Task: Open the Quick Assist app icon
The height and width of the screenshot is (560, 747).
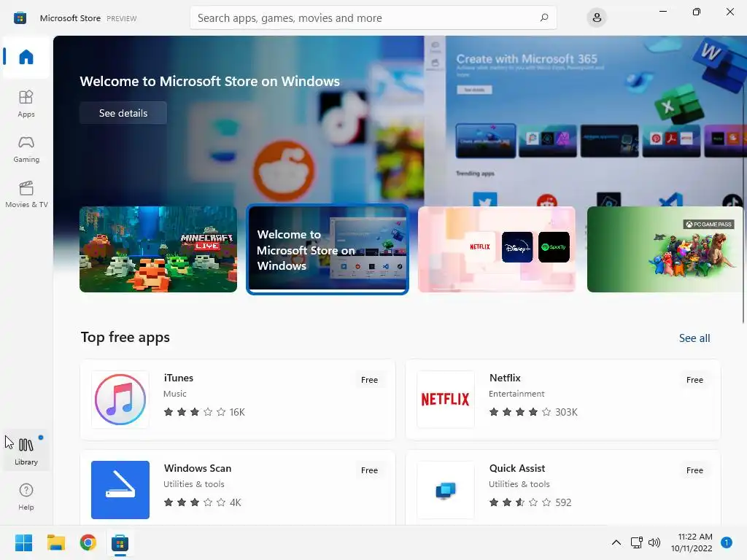Action: pos(446,489)
